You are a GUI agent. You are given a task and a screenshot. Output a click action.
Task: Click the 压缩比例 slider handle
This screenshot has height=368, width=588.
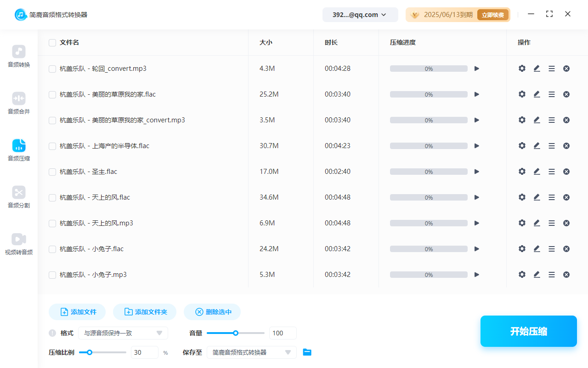(x=90, y=352)
